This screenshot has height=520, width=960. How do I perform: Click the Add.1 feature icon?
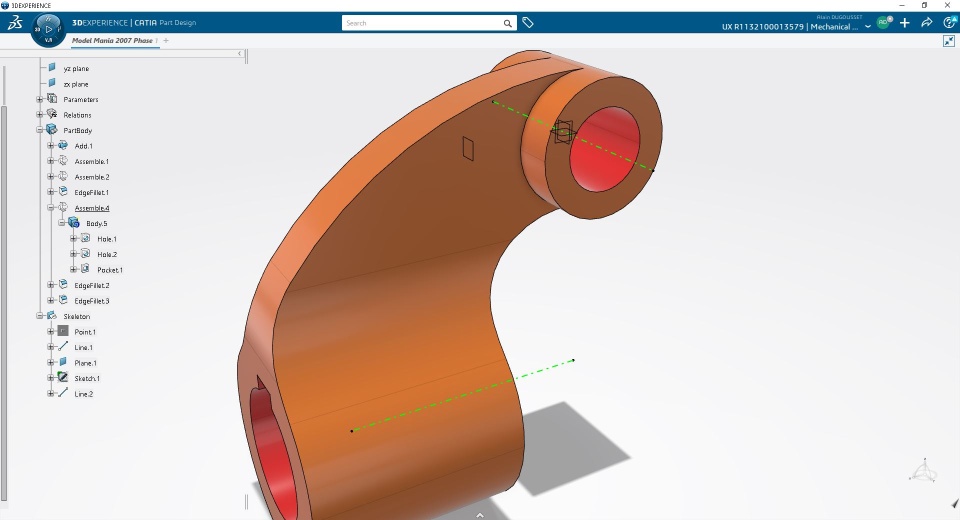pyautogui.click(x=63, y=145)
